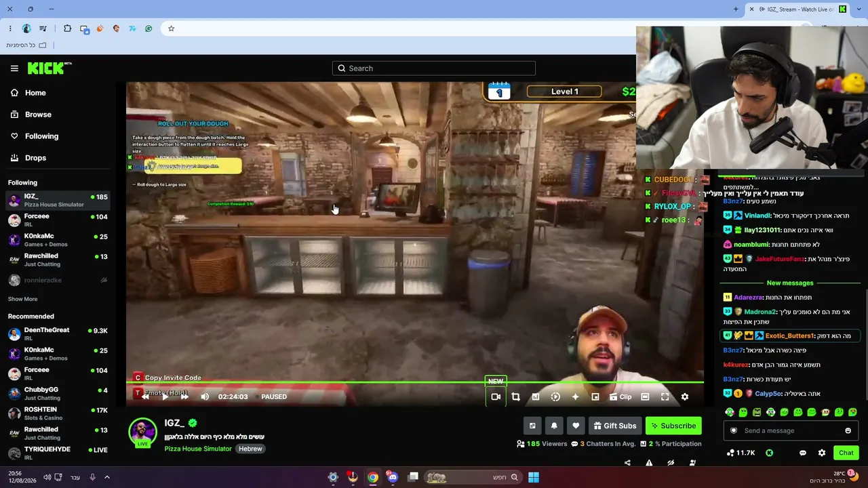This screenshot has width=868, height=488.
Task: Open IGZ_ channel avatar
Action: click(x=142, y=433)
